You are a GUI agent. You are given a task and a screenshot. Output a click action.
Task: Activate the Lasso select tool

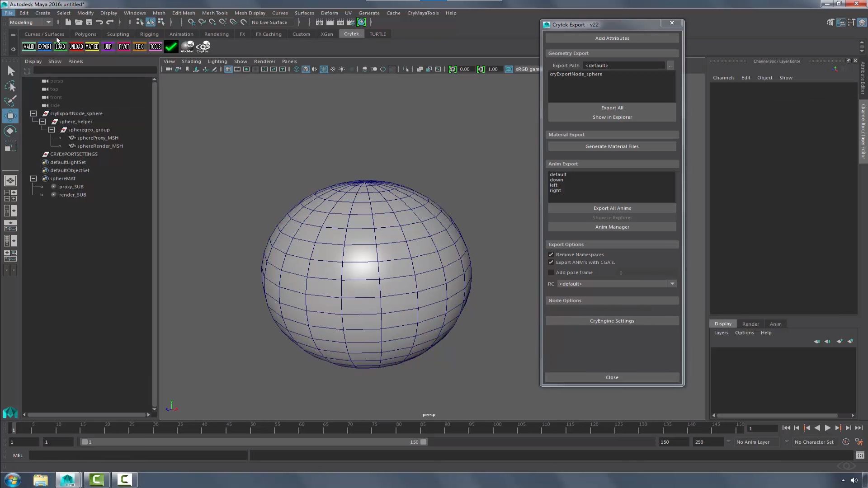point(10,86)
